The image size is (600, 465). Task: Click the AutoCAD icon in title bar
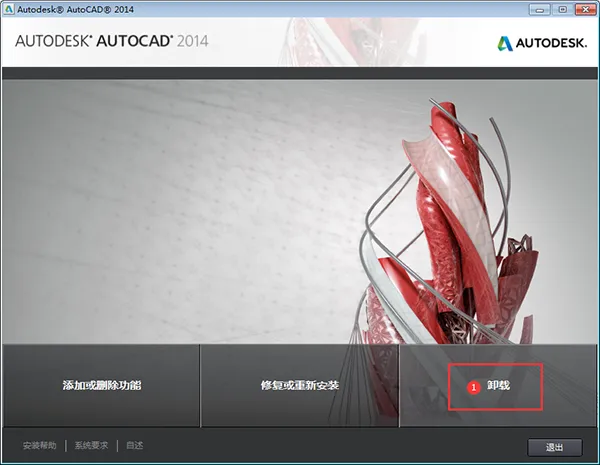(x=8, y=9)
